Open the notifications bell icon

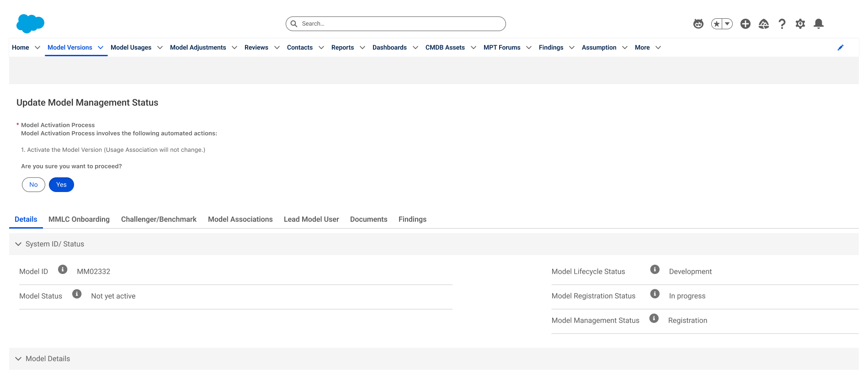(x=819, y=24)
